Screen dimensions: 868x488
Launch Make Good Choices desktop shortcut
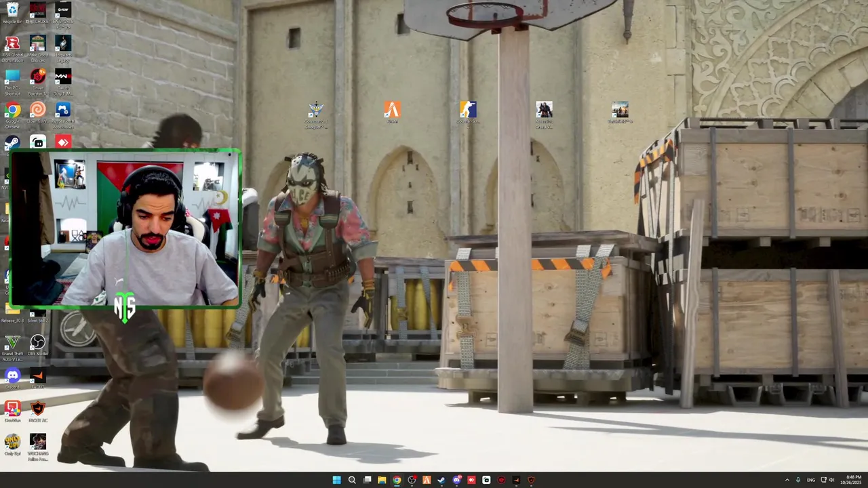coord(38,47)
